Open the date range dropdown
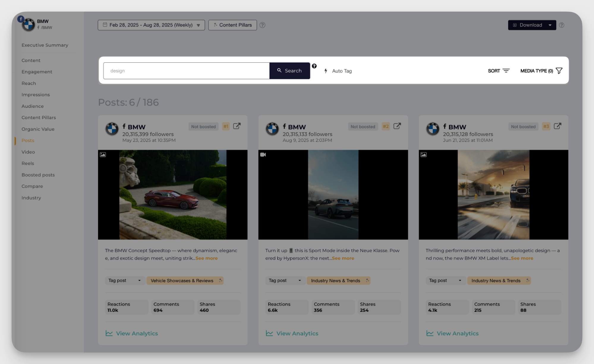Image resolution: width=594 pixels, height=364 pixels. pos(151,25)
